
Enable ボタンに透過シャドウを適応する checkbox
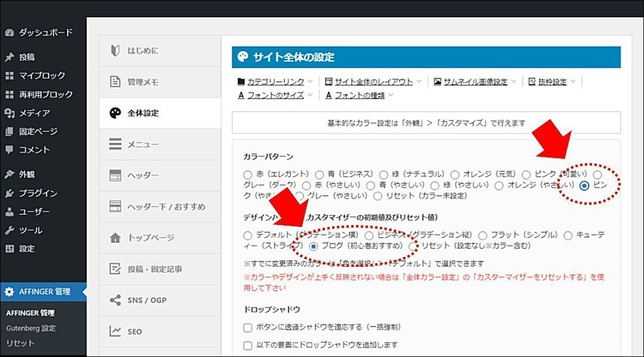248,328
